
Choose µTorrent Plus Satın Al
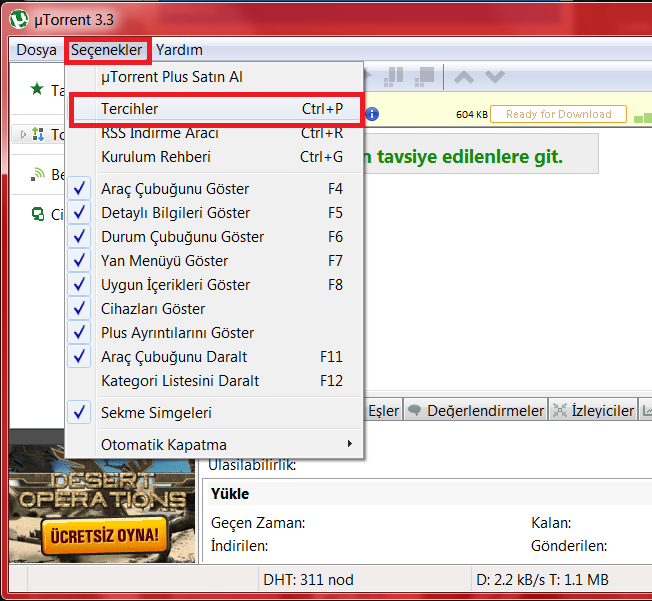click(215, 77)
